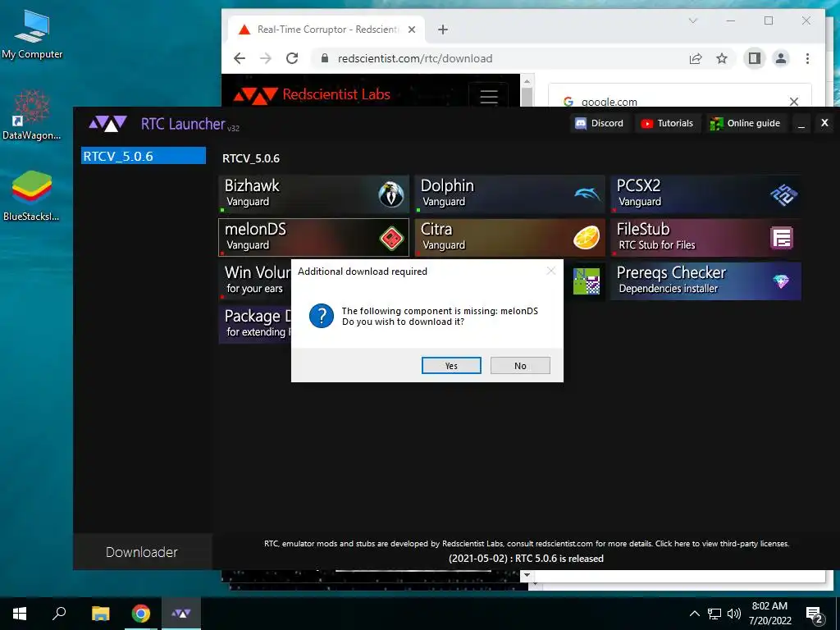
Task: Go back in the Chrome browser
Action: [x=240, y=58]
